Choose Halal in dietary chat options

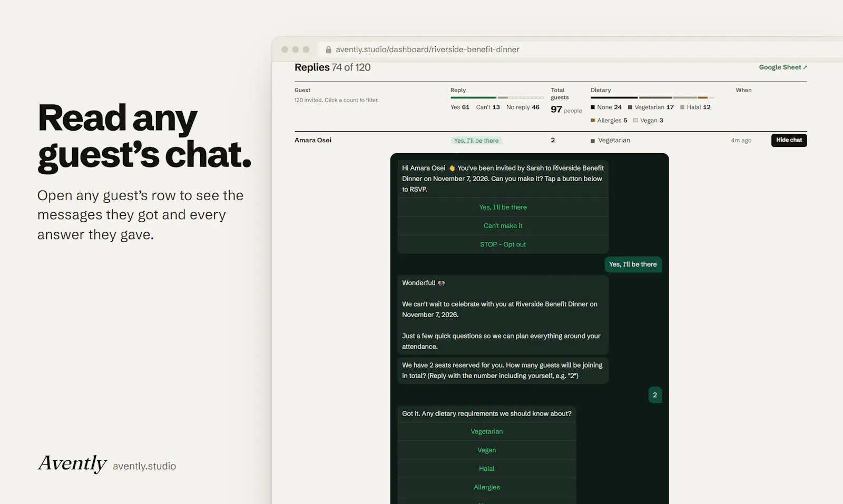(x=487, y=468)
